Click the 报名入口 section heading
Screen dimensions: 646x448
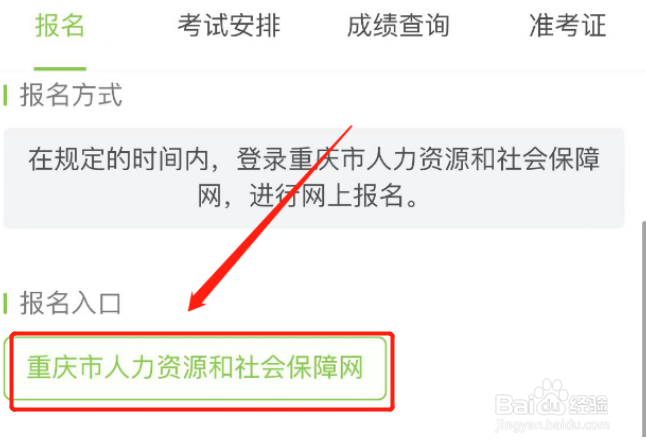70,303
